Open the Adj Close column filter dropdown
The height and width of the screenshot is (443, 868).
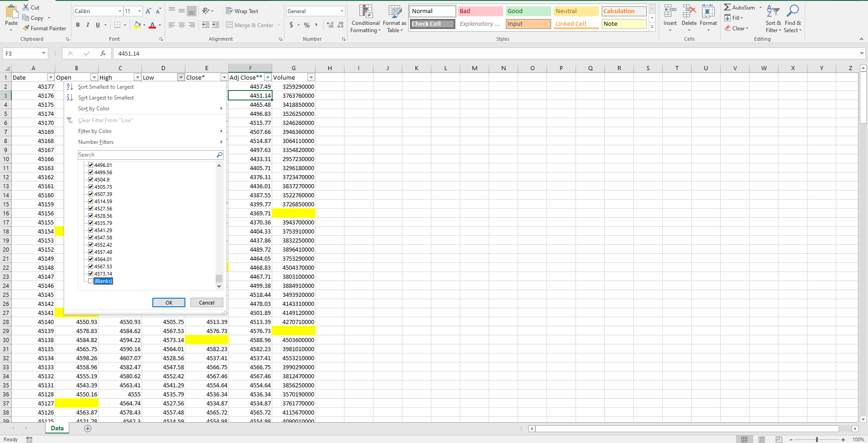(268, 77)
